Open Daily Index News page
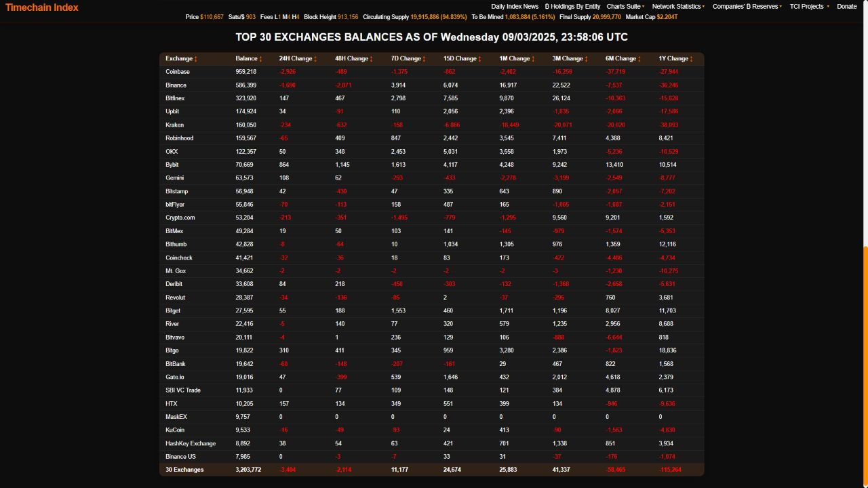The image size is (868, 488). click(x=515, y=7)
